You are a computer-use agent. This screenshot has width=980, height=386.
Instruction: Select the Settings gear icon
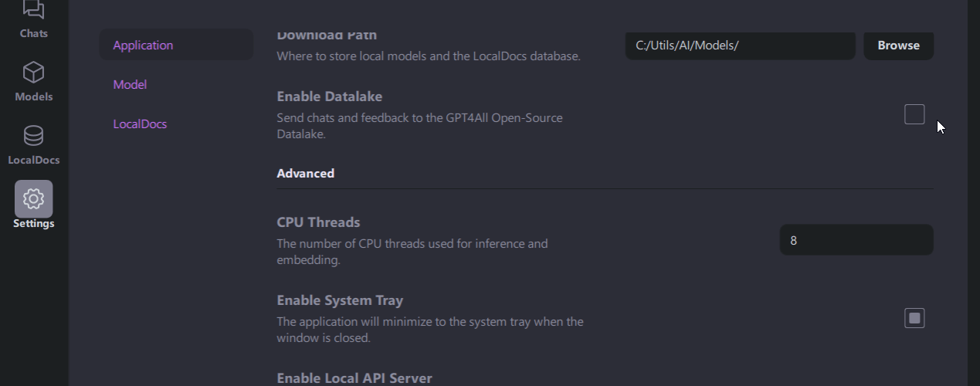click(33, 199)
